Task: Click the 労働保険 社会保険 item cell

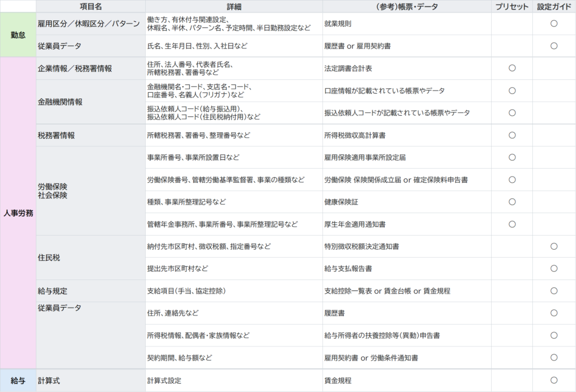Action: pyautogui.click(x=53, y=191)
